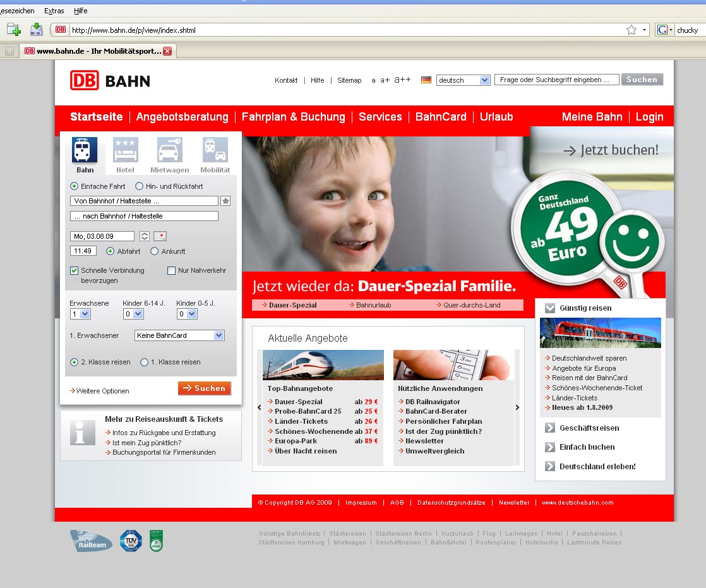Select Einfache Fahrt radio button
The width and height of the screenshot is (706, 588).
tap(75, 186)
